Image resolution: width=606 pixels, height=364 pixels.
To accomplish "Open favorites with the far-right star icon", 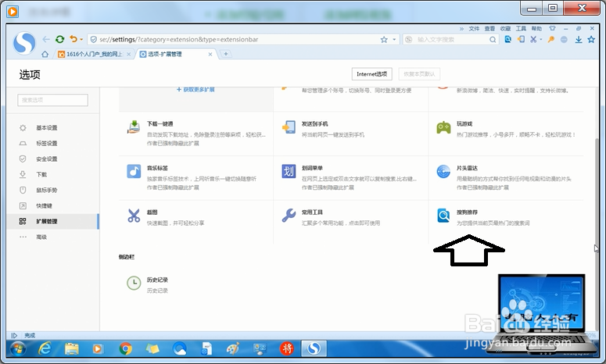I will 591,39.
